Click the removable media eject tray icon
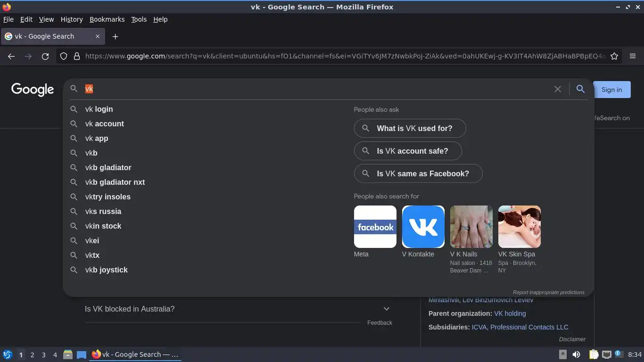The image size is (644, 362). [563, 354]
